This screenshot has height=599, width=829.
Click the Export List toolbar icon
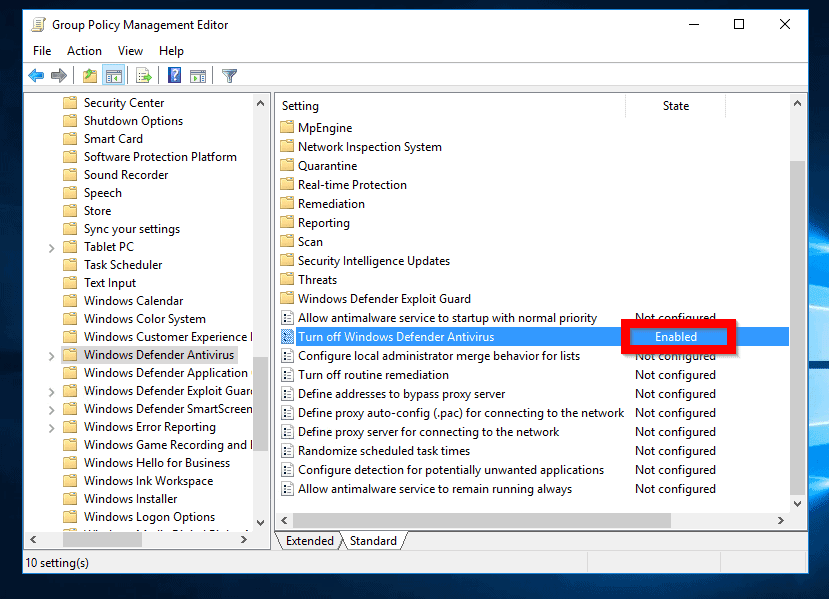[144, 76]
